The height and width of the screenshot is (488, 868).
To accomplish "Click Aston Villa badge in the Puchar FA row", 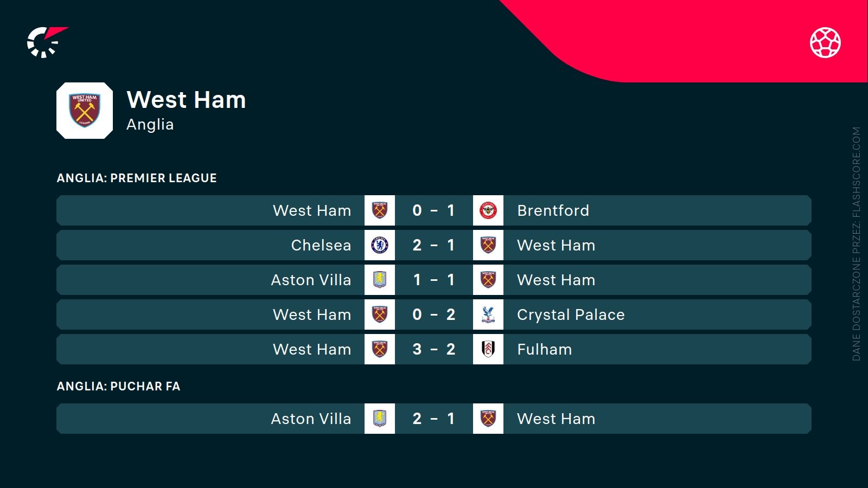I will click(x=380, y=419).
